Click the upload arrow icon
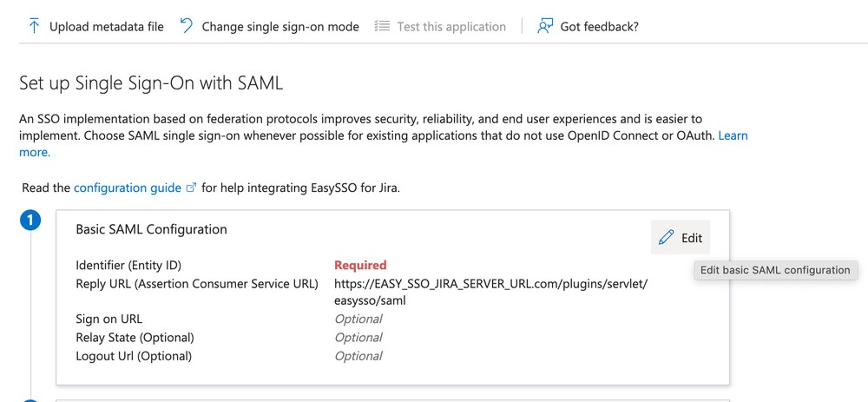 coord(34,26)
